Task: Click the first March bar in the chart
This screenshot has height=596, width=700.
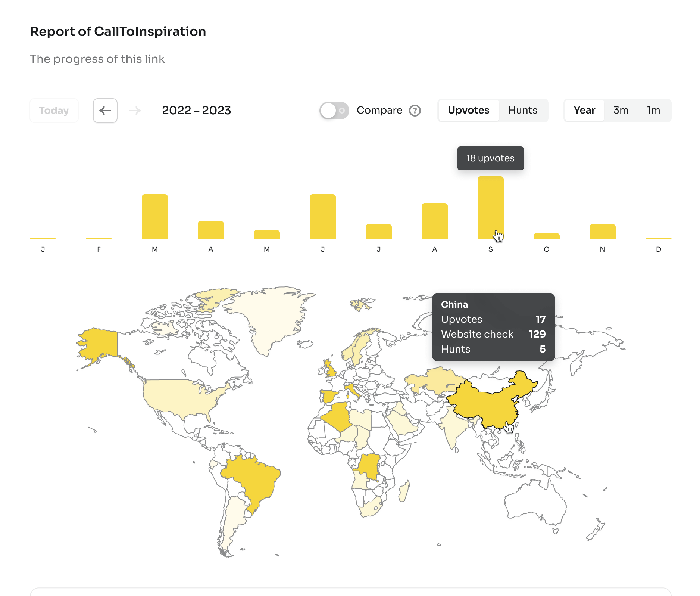Action: [x=155, y=217]
